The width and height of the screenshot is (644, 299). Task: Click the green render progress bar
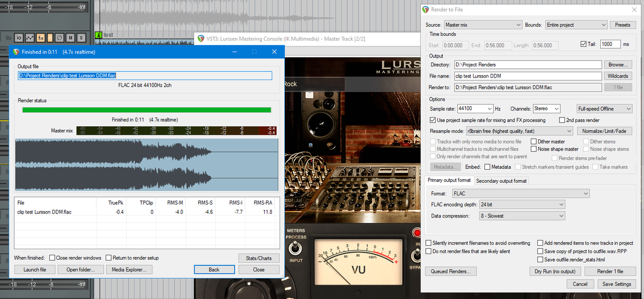point(146,110)
